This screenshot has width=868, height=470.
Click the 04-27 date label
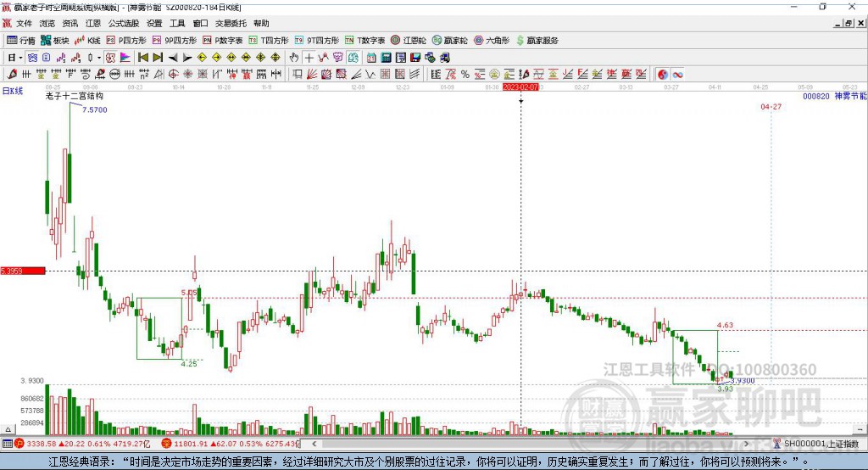771,106
